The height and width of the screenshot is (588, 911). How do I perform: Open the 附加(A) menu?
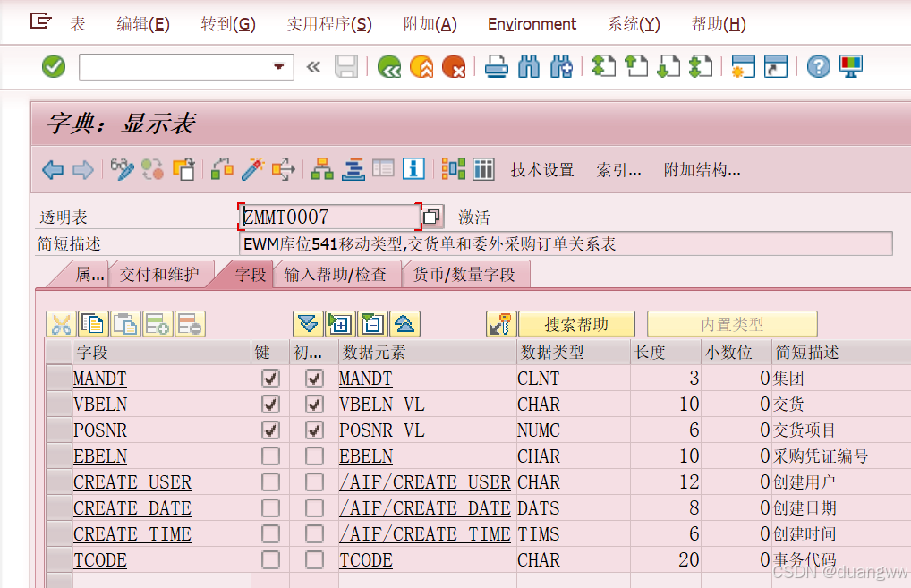click(430, 24)
